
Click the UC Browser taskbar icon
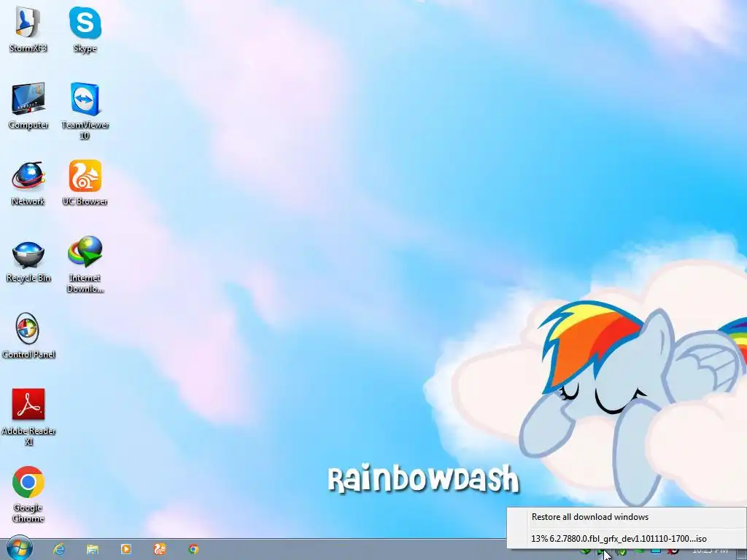[160, 549]
